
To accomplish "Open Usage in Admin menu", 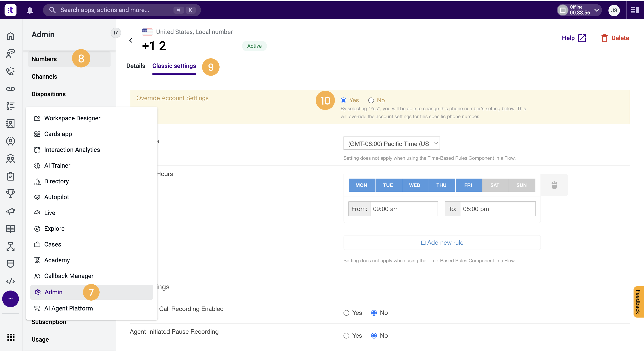I will (x=40, y=339).
